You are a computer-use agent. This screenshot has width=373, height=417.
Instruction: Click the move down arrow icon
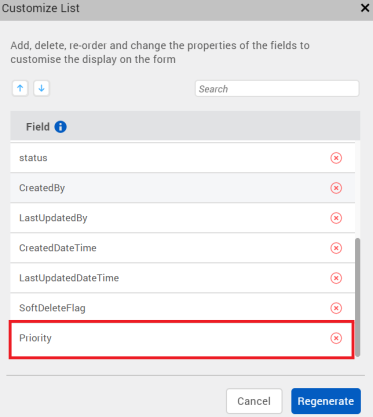[x=41, y=88]
